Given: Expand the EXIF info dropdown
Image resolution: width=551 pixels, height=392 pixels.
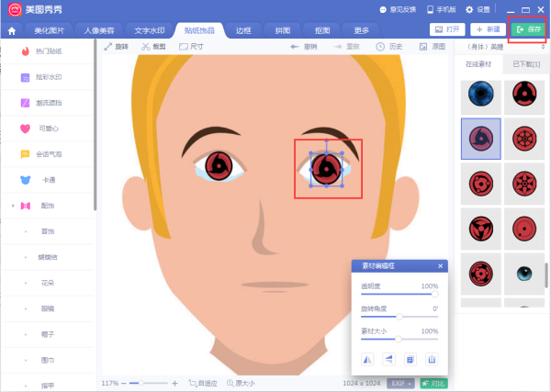Looking at the screenshot, I should [400, 383].
